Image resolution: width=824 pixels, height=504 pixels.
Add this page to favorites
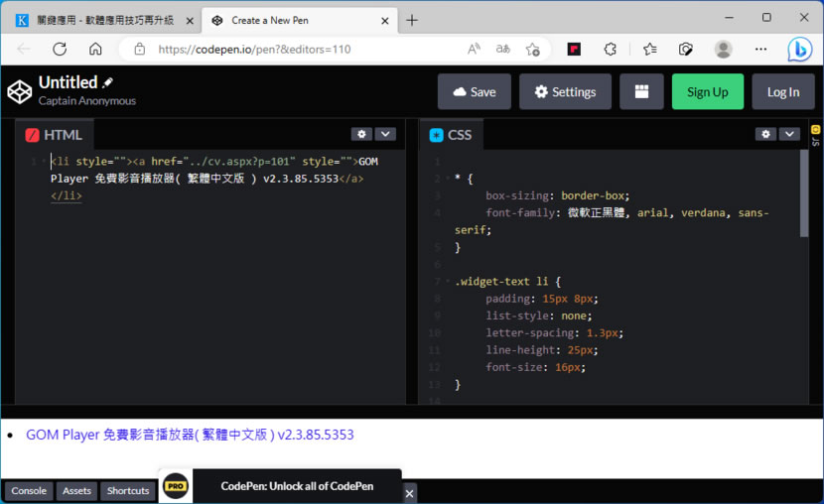click(532, 50)
